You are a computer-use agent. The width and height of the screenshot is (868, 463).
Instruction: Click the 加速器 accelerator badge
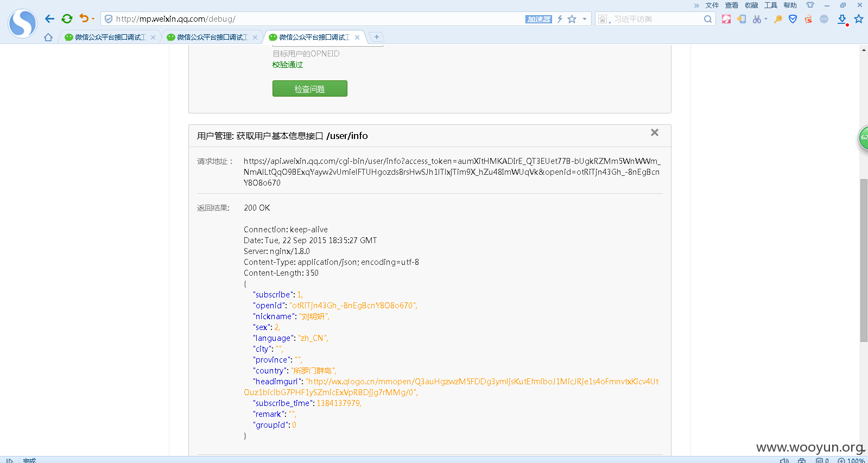pyautogui.click(x=538, y=19)
